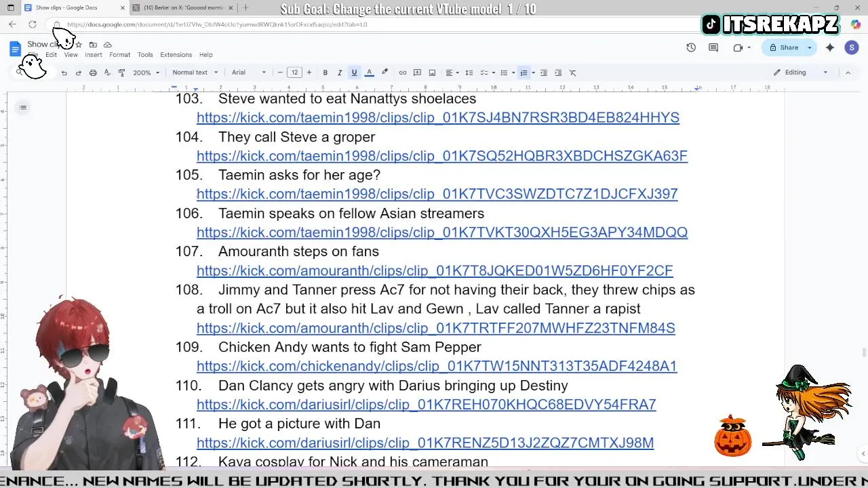
Task: Click the browser back arrow
Action: click(12, 24)
